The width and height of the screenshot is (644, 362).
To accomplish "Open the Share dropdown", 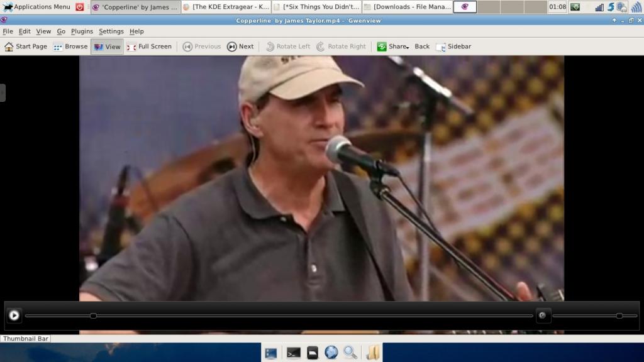I will coord(393,47).
